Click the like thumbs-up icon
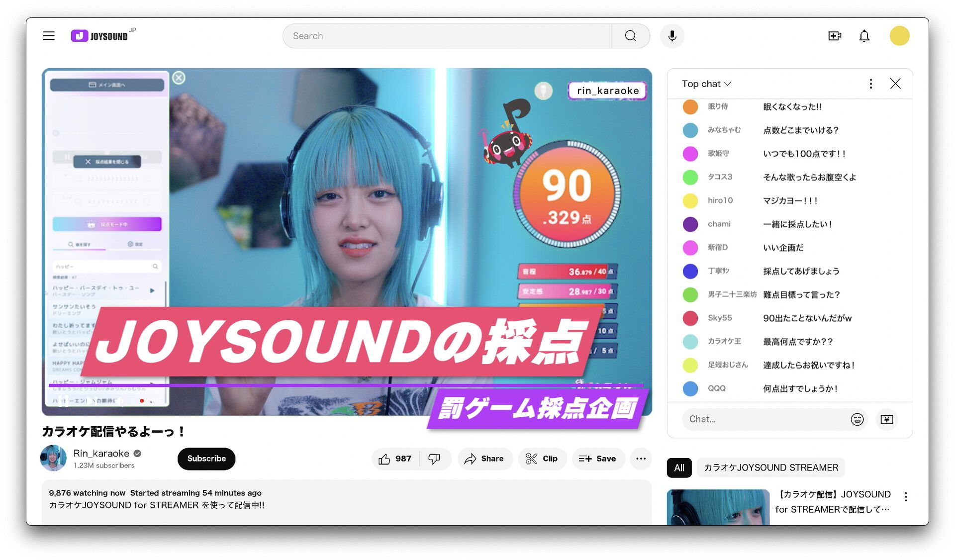The height and width of the screenshot is (560, 955). 384,459
